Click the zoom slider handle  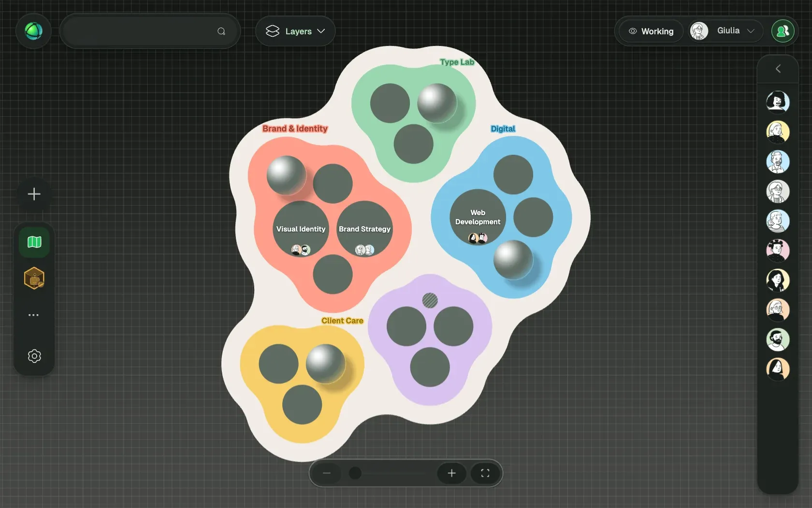tap(355, 473)
